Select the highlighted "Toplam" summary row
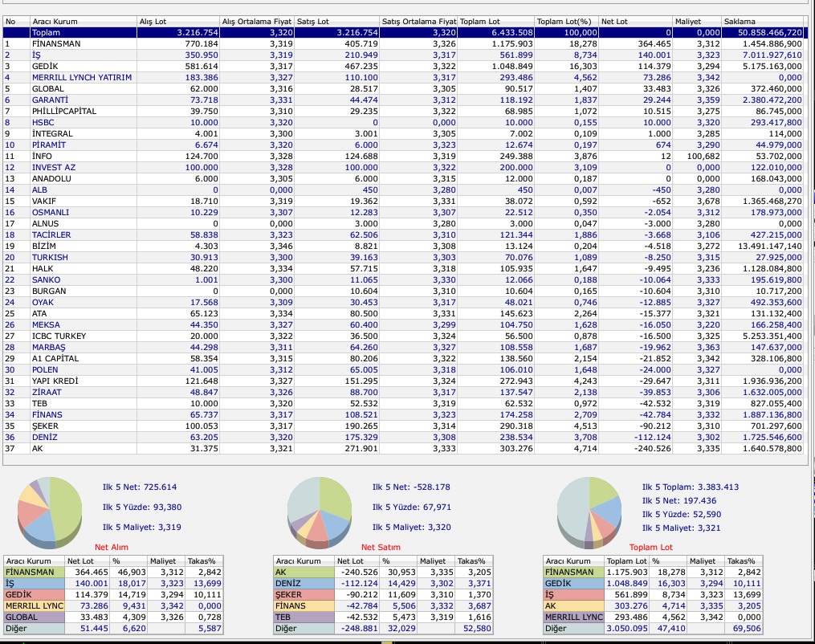Screen dimensions: 815x644 click(403, 33)
